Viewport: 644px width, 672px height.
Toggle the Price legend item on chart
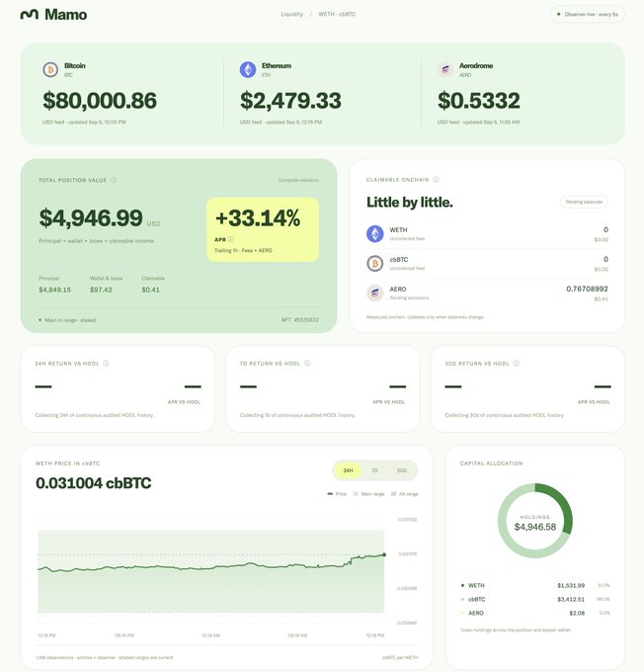[337, 494]
